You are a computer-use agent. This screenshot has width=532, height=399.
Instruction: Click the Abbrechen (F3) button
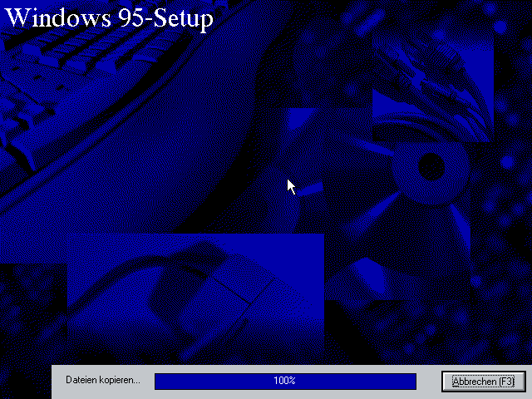(484, 381)
